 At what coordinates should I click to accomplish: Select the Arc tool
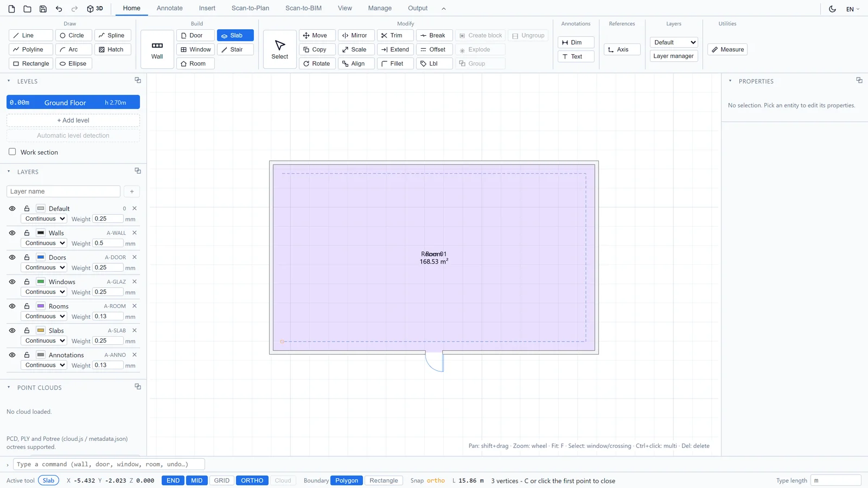tap(73, 49)
